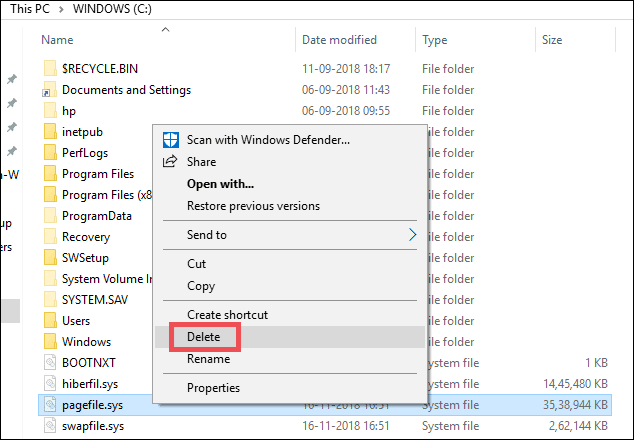Click the Windows folder name
Viewport: 634px width, 440px height.
(x=87, y=342)
